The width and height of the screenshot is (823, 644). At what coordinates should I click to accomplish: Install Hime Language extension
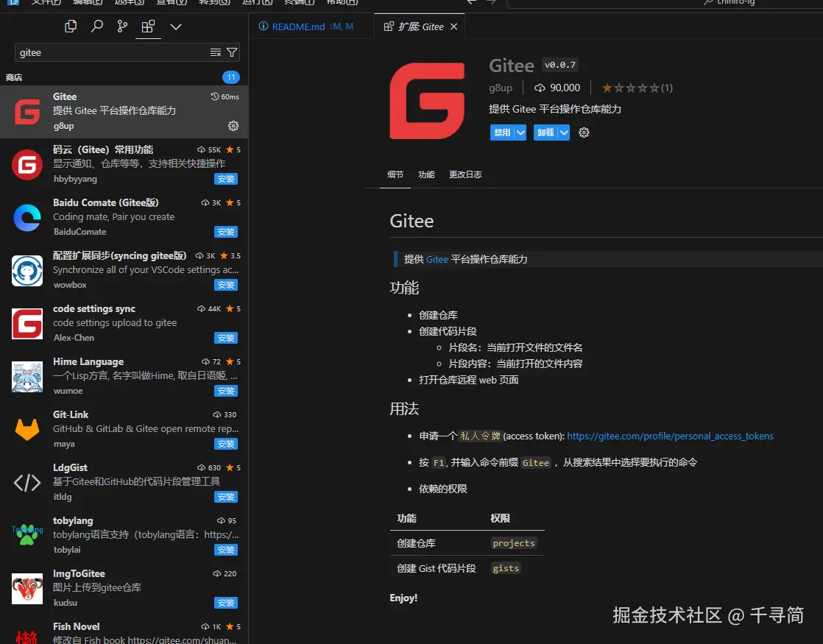coord(226,391)
